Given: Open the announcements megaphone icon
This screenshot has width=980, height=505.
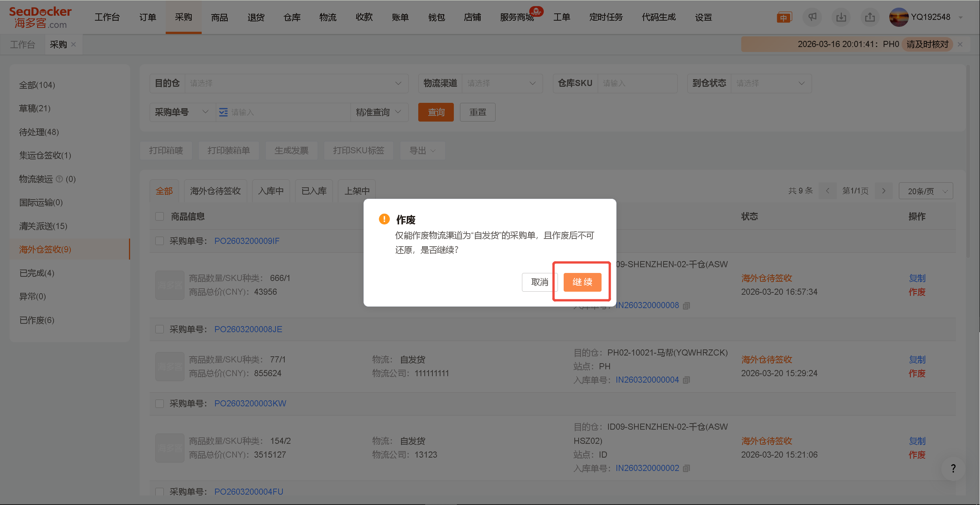Looking at the screenshot, I should pyautogui.click(x=812, y=17).
